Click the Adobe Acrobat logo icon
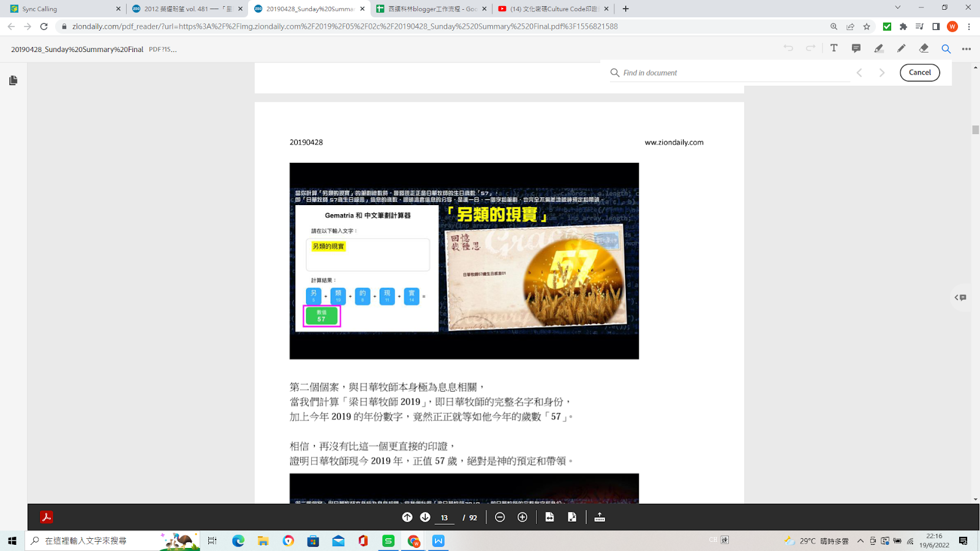Screen dimensions: 980x551 pos(47,517)
